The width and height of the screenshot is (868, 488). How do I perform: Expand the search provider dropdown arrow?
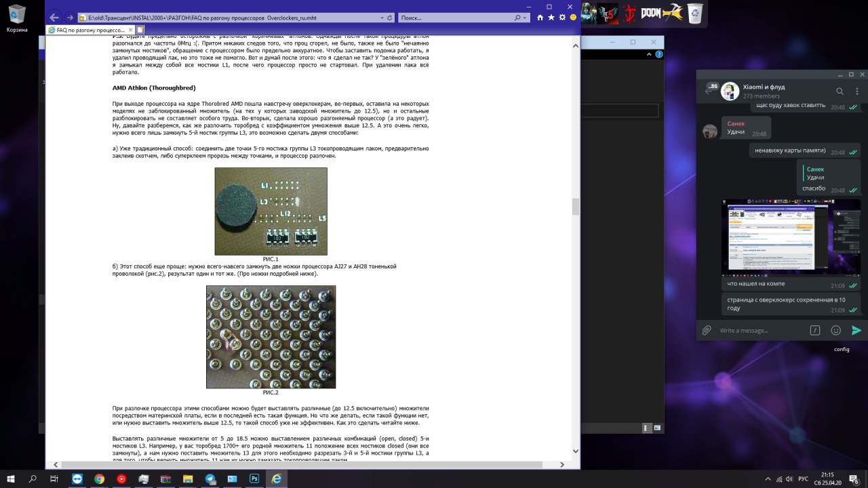coord(526,18)
